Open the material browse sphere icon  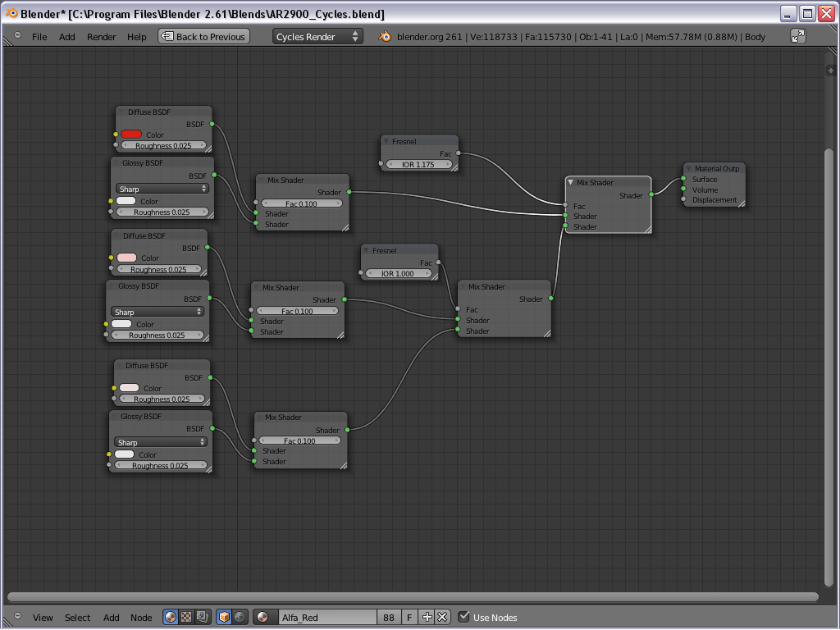tap(264, 617)
